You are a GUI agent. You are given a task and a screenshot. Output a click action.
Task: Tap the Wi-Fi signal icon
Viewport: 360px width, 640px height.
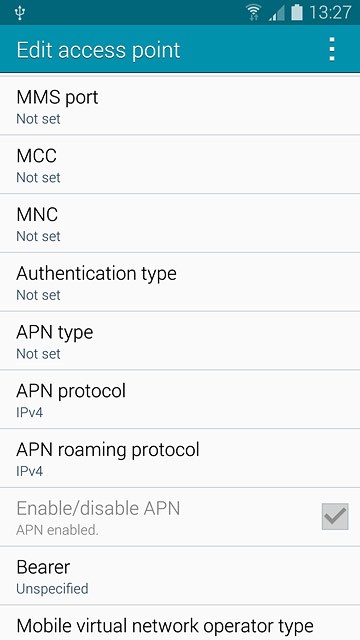pos(254,12)
